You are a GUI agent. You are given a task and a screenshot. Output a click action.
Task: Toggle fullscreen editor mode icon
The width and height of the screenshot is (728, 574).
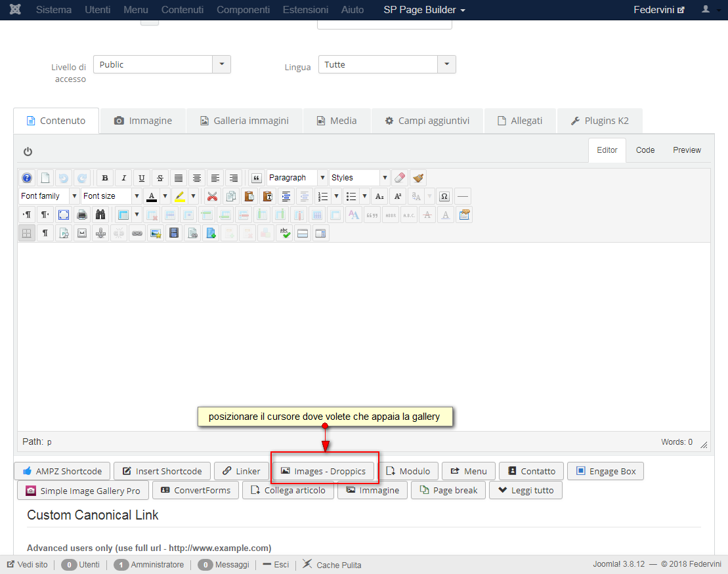click(x=64, y=215)
